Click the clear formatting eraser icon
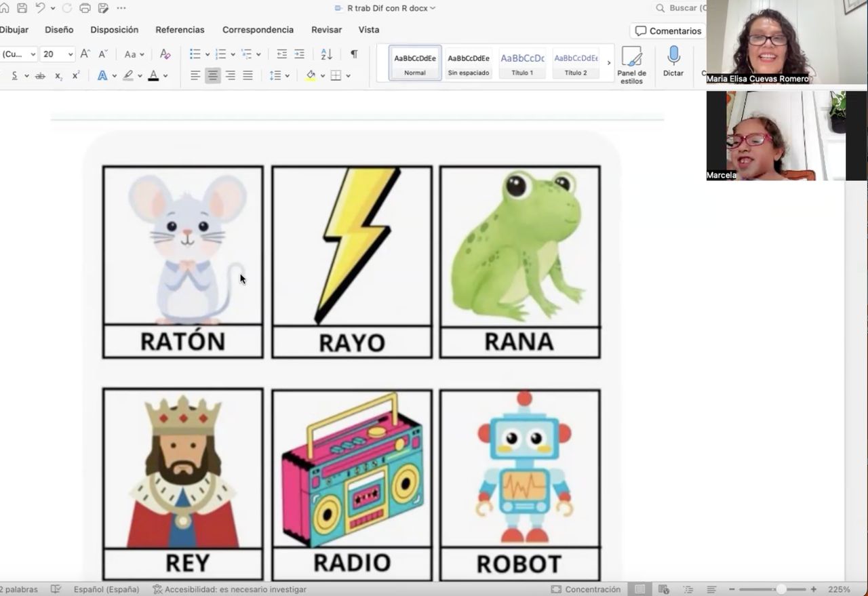868x596 pixels. (165, 54)
